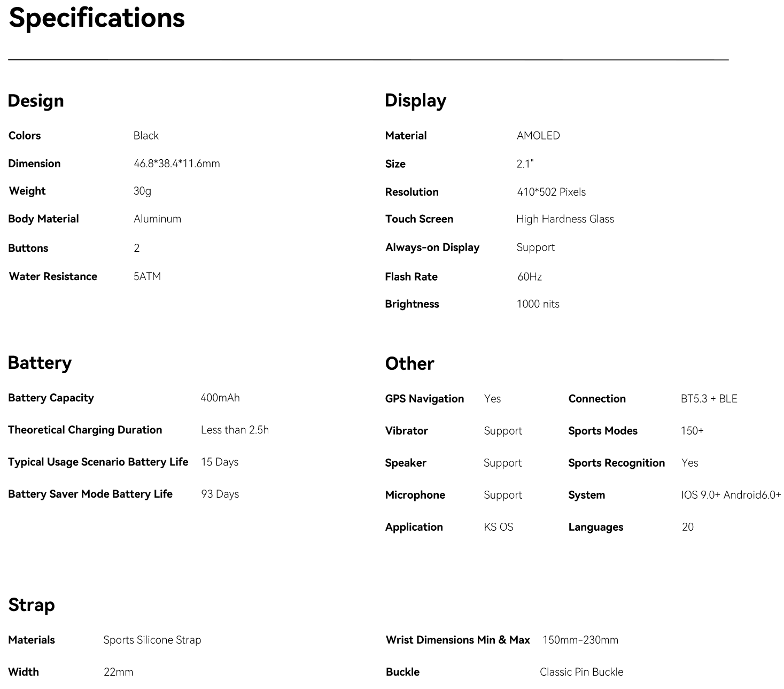
Task: Select the AMOLED display material value
Action: [x=538, y=136]
